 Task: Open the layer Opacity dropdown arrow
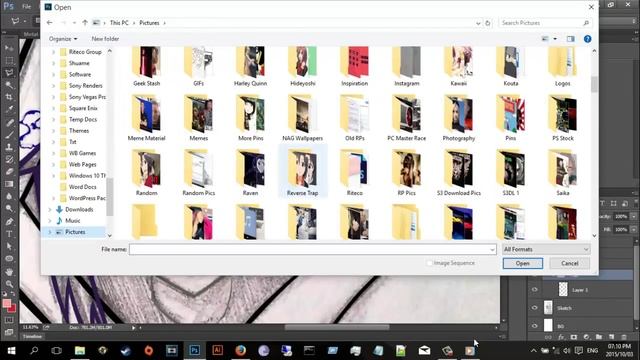point(634,216)
